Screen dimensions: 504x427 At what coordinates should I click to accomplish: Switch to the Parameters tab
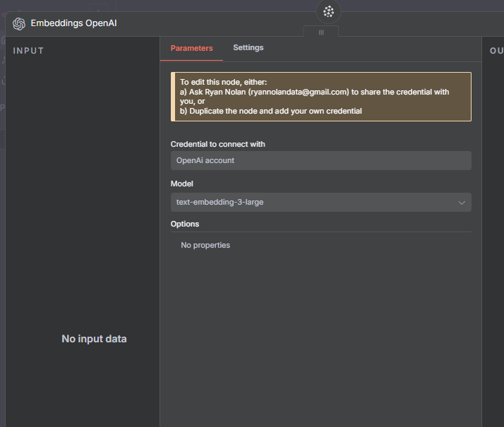pos(191,48)
